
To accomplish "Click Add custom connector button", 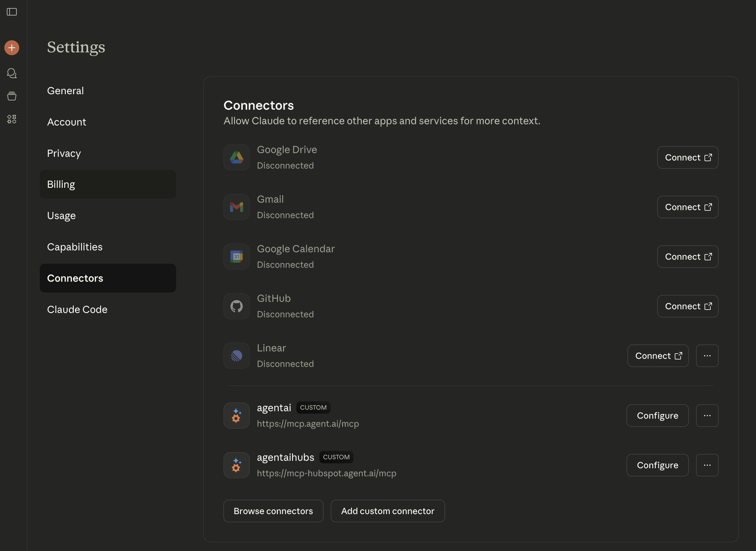I will 388,511.
